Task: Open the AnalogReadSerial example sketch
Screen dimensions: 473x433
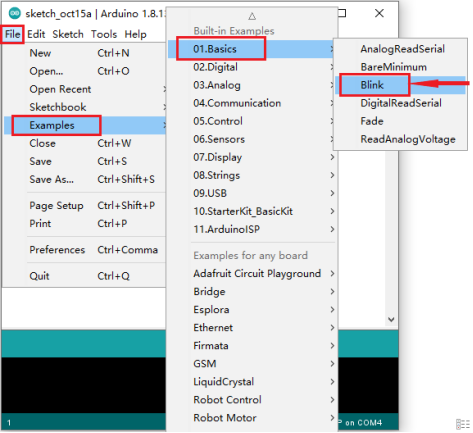Action: coord(400,49)
